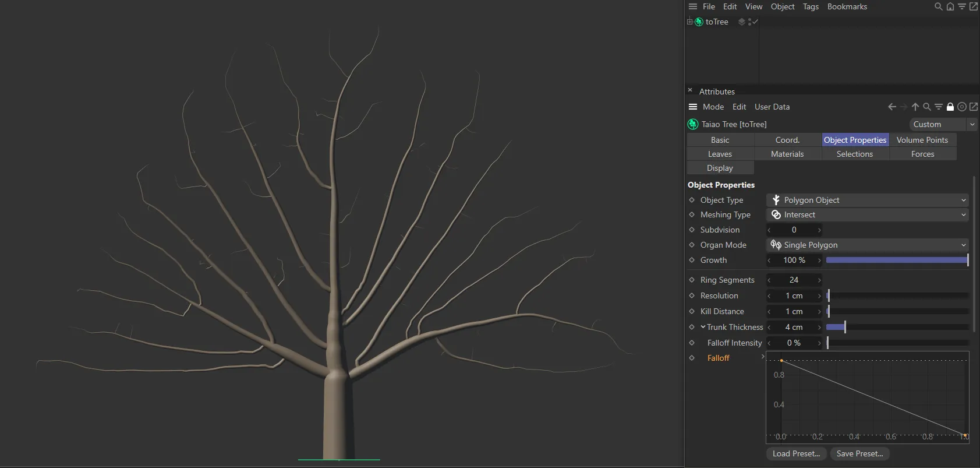Open the Organ Mode dropdown
The height and width of the screenshot is (468, 980).
[866, 245]
